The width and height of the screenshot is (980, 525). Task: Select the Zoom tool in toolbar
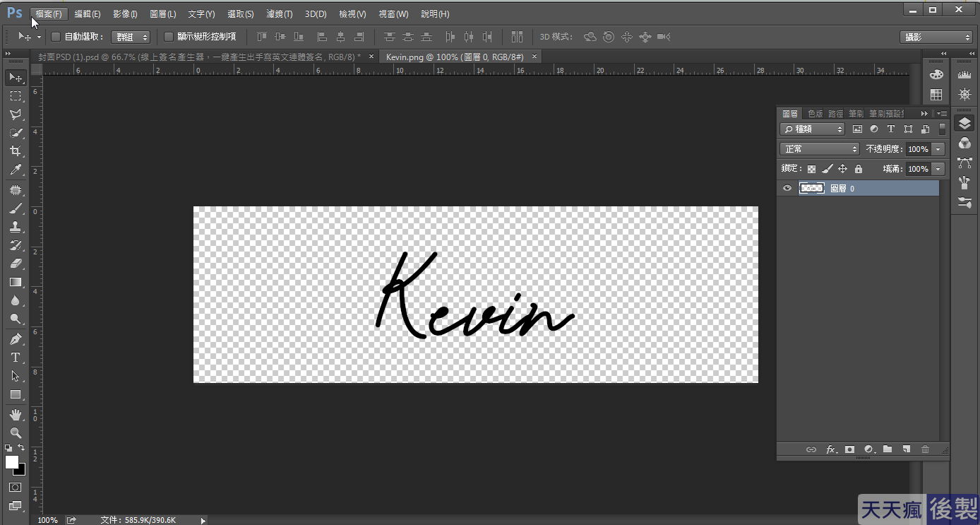16,433
